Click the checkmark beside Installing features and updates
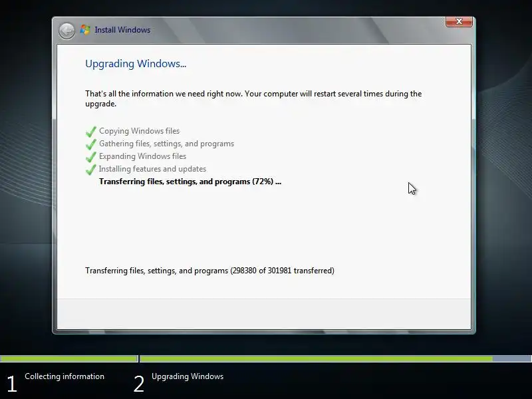 [91, 169]
